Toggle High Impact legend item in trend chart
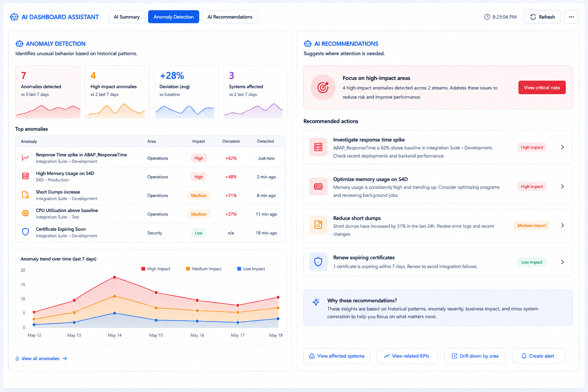Image resolution: width=588 pixels, height=392 pixels. pyautogui.click(x=156, y=269)
